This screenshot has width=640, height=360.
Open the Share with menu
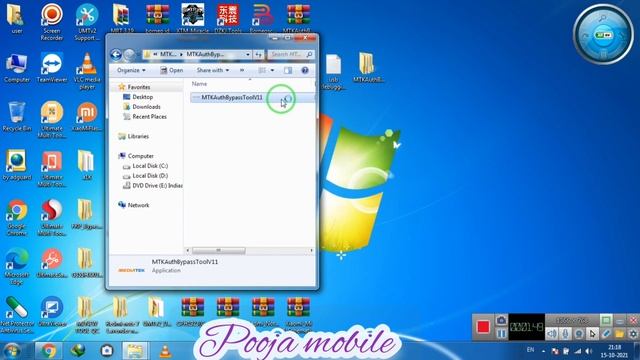tap(213, 70)
